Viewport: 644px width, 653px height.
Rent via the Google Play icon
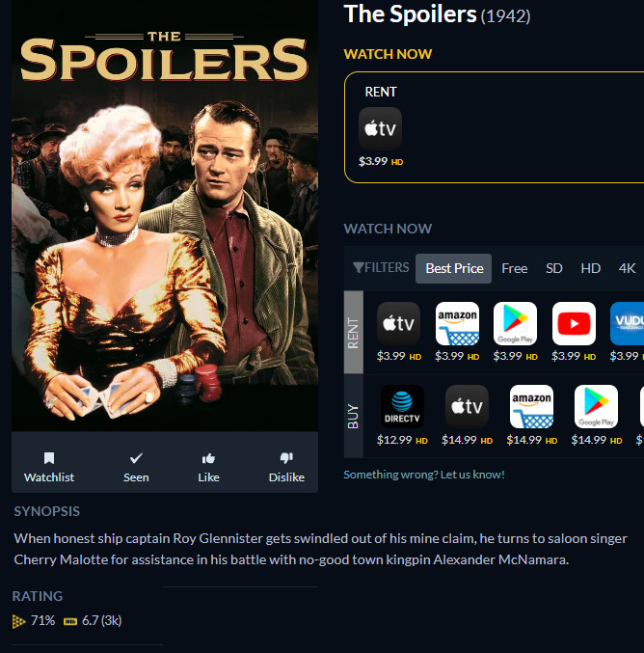coord(515,323)
